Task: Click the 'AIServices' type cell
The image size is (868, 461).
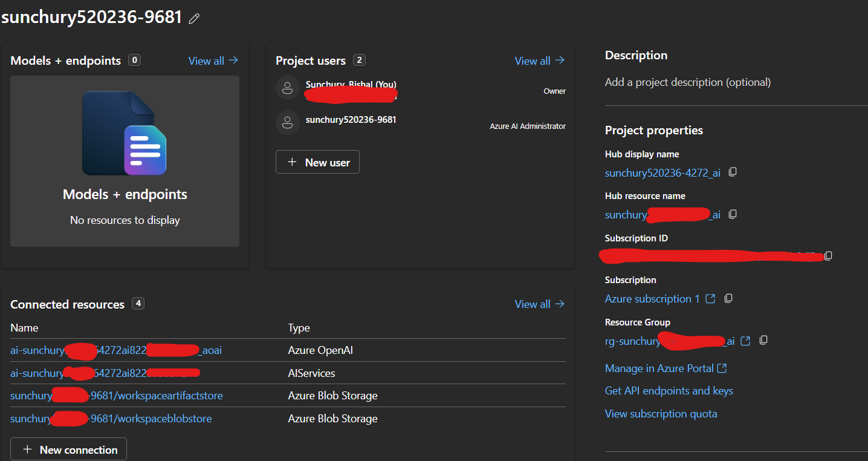Action: pyautogui.click(x=311, y=373)
